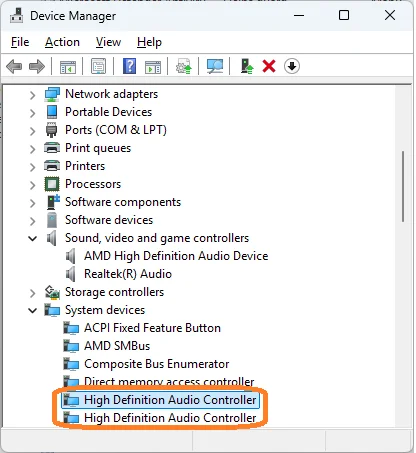This screenshot has width=416, height=453.
Task: Click the Enable device toolbar icon
Action: [247, 66]
